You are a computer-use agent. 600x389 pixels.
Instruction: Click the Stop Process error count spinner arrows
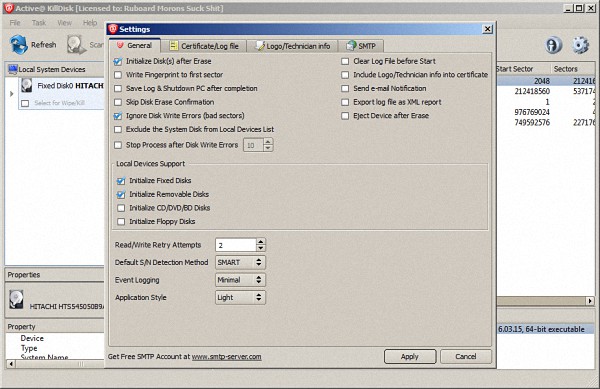pos(268,145)
